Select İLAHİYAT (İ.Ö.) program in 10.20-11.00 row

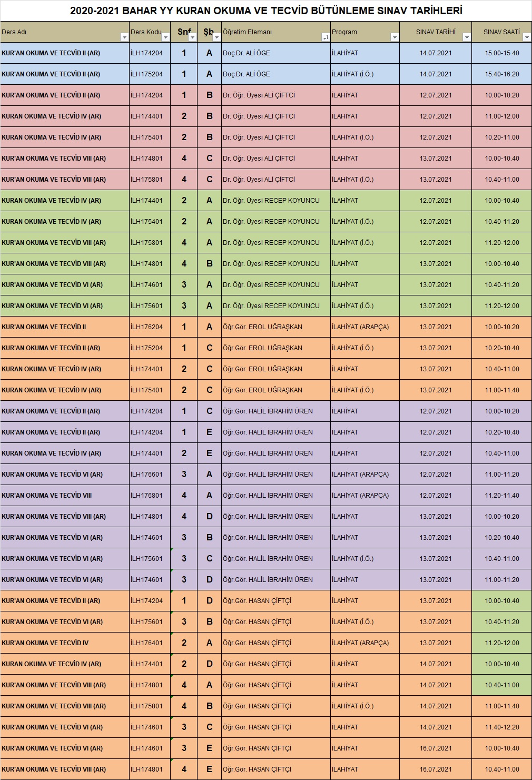(365, 137)
